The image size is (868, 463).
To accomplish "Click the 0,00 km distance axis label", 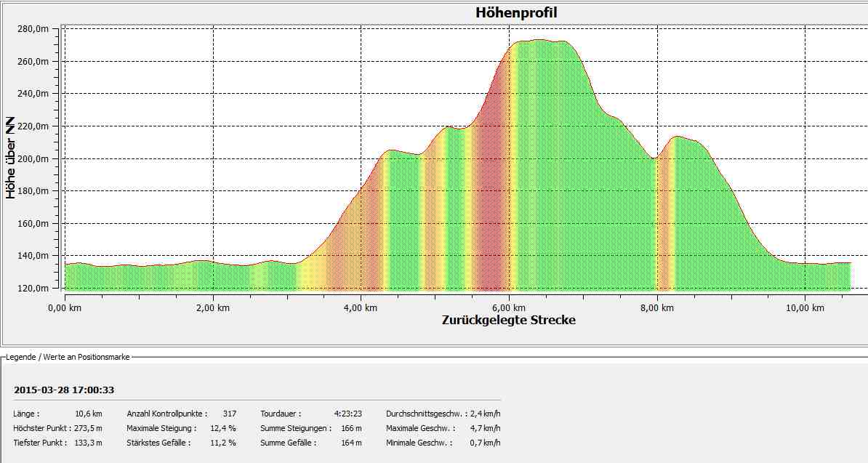I will [x=65, y=308].
